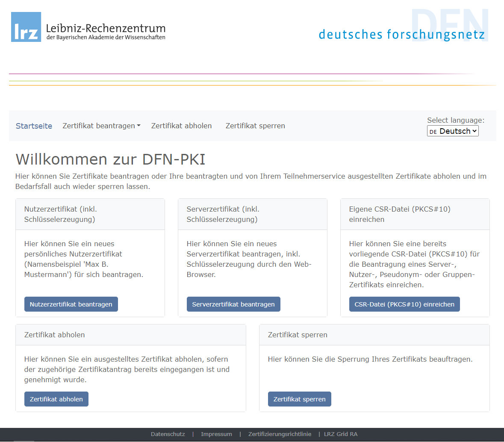The width and height of the screenshot is (504, 442).
Task: Click the Willkommen zur DFN-PKI heading
Action: (110, 159)
